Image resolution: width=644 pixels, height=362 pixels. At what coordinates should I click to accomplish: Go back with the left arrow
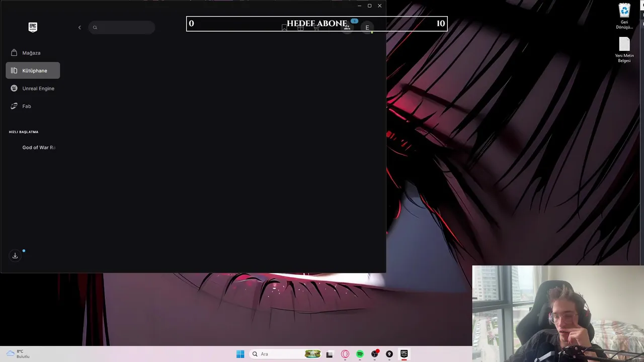(79, 27)
